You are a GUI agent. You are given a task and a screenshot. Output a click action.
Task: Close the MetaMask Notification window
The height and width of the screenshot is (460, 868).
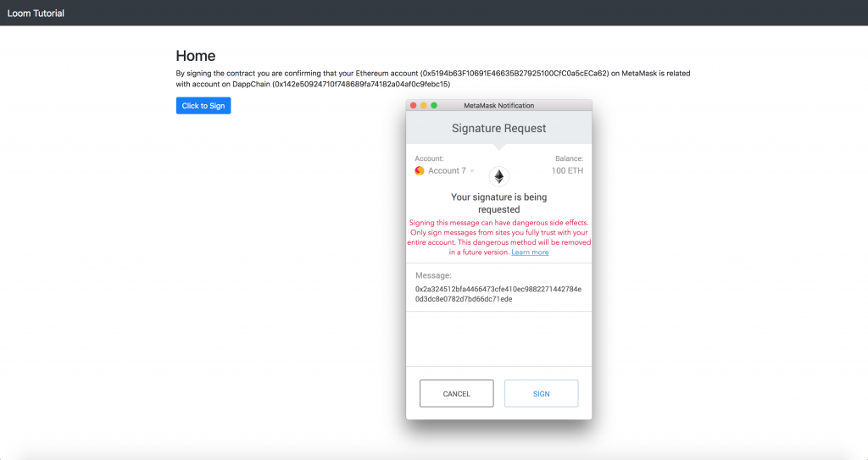pos(413,105)
